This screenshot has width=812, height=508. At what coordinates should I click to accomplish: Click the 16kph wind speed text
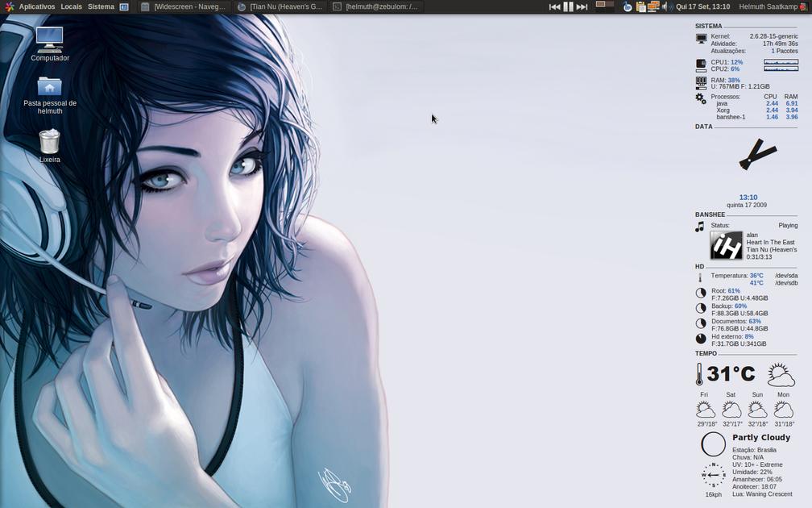coord(713,494)
